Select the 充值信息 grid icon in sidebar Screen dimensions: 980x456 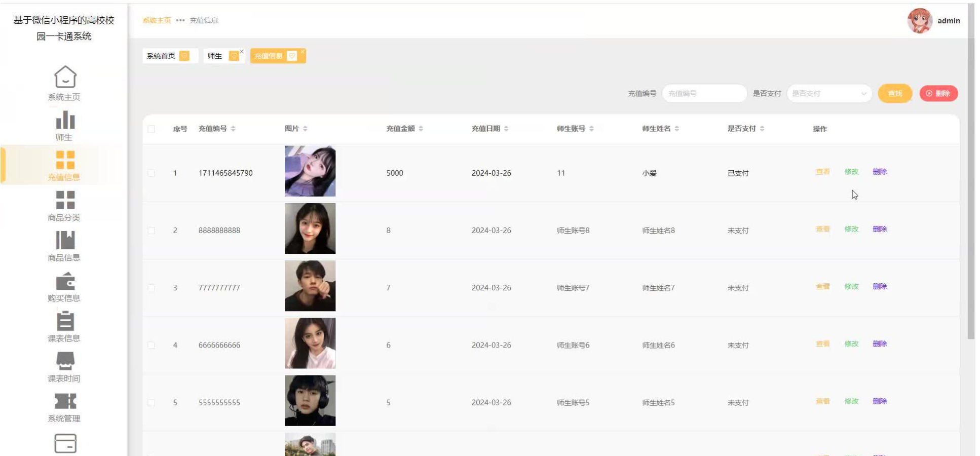coord(65,160)
